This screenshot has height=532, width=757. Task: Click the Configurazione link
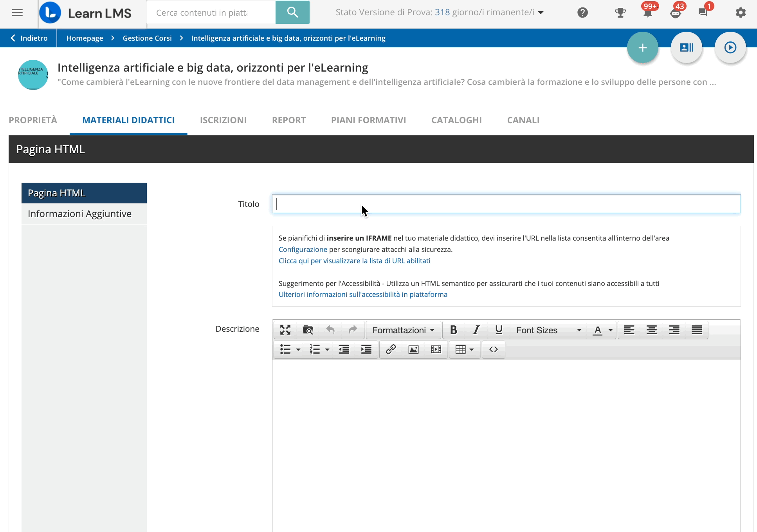tap(303, 249)
